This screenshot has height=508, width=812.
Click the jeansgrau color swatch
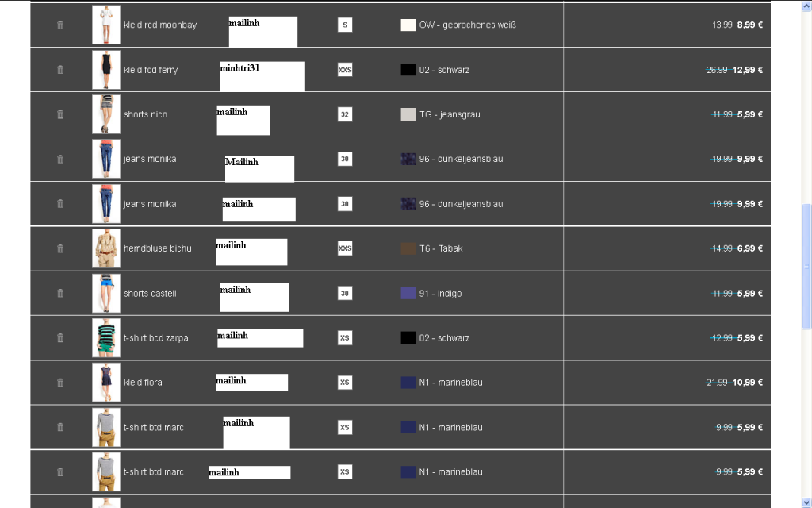coord(408,114)
